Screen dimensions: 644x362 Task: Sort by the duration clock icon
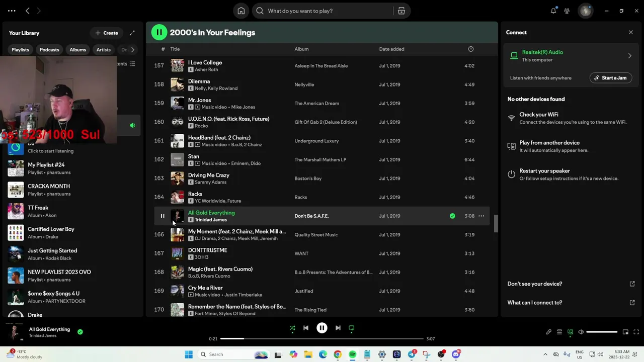tap(471, 49)
